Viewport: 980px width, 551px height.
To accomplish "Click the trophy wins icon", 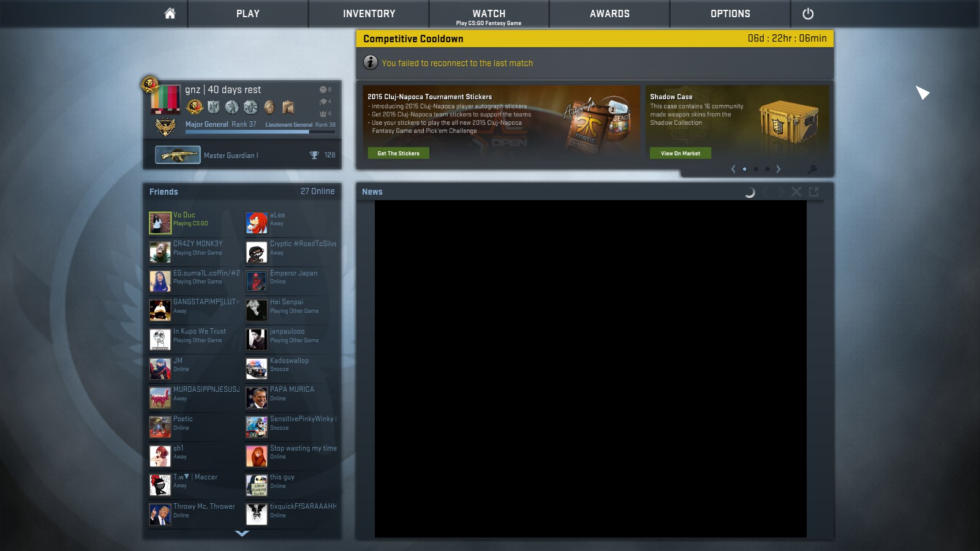I will [x=314, y=155].
